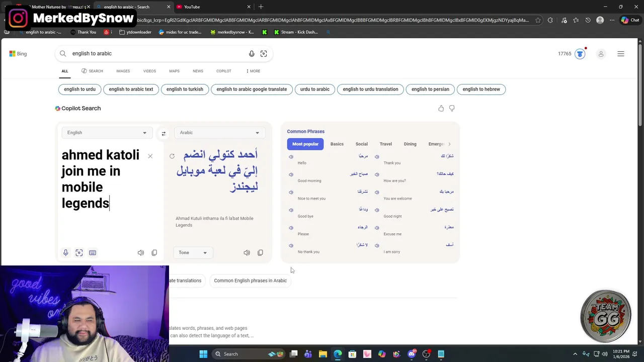Expand MORE search categories menu
The image size is (644, 362).
tap(253, 71)
